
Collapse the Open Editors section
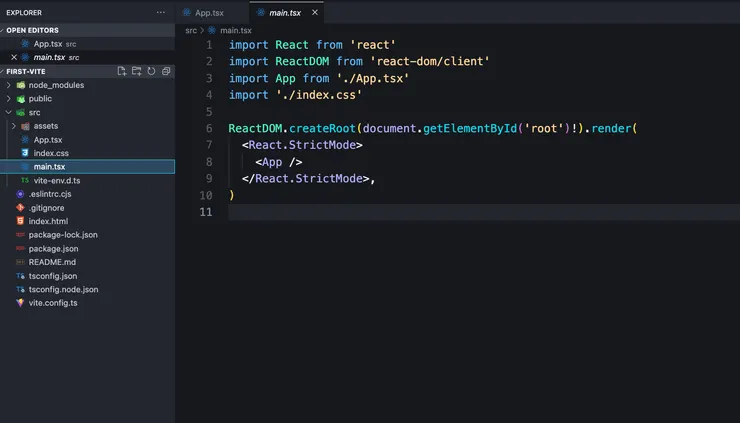(32, 30)
